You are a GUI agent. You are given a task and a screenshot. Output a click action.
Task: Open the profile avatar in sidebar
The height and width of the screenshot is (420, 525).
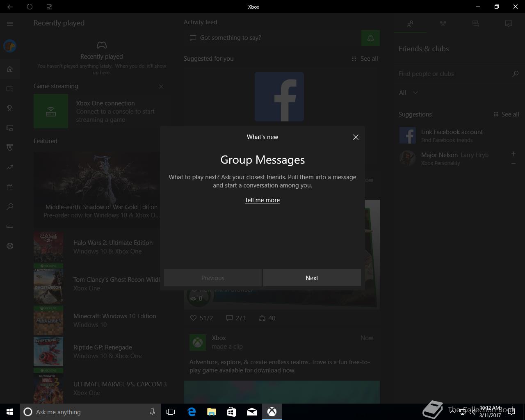pyautogui.click(x=10, y=46)
